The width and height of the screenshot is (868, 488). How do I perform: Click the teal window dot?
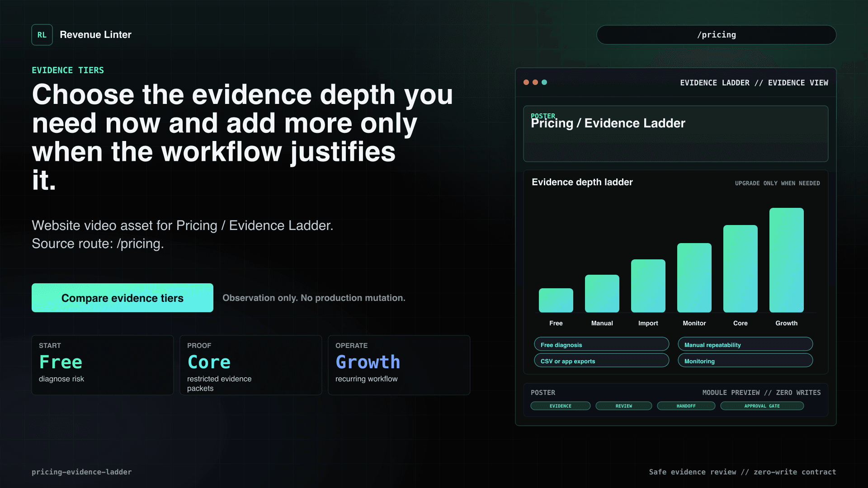point(544,82)
